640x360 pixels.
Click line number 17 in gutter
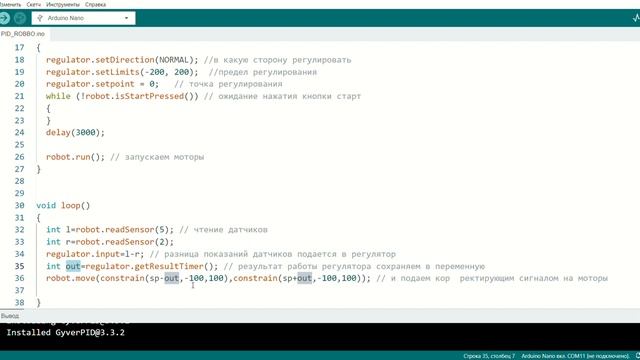pos(19,48)
